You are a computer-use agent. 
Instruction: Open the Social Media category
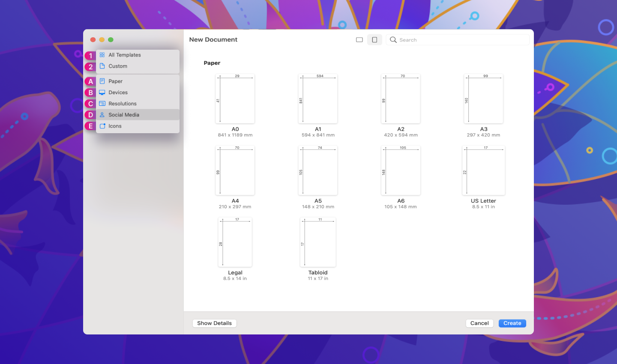tap(138, 114)
